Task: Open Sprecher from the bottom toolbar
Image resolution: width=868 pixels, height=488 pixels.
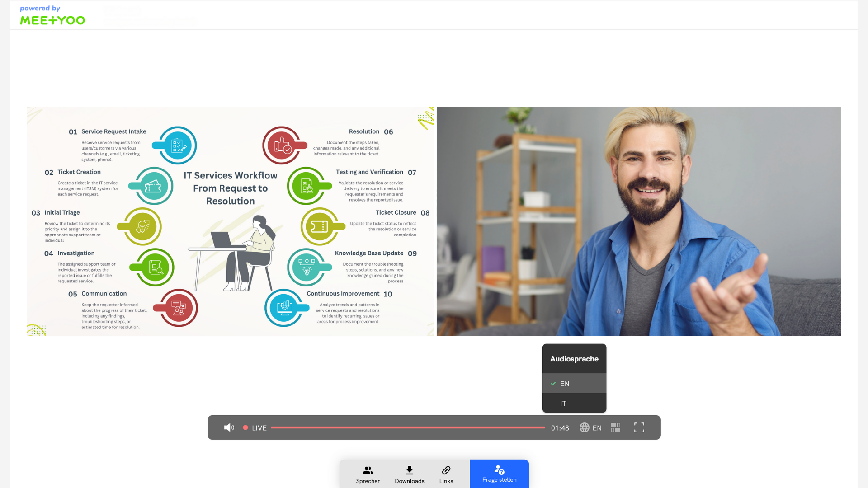Action: point(368,474)
